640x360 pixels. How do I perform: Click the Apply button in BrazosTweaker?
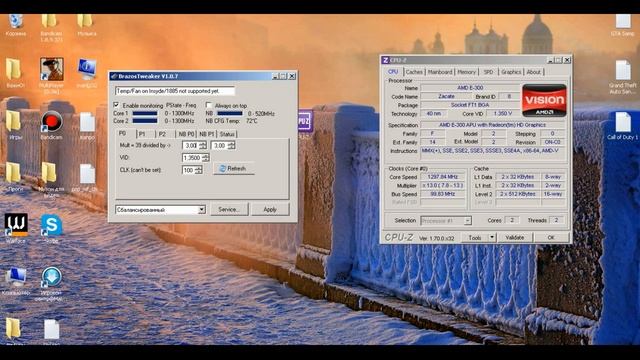point(270,209)
